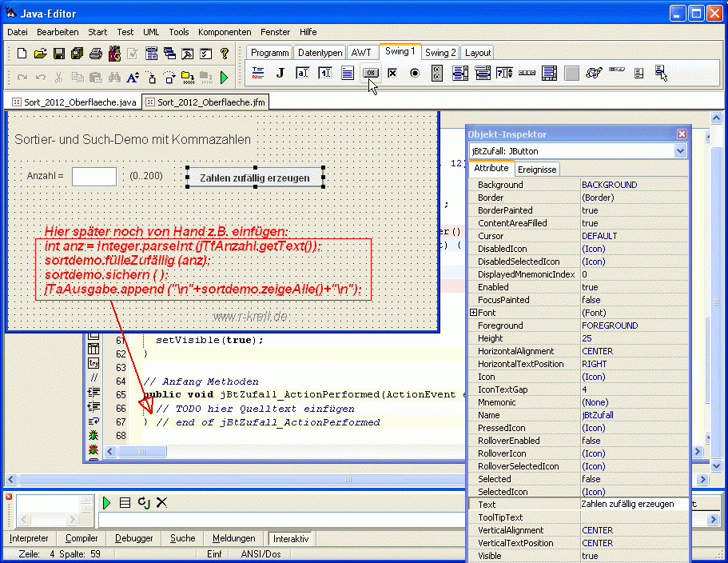Click the yellow question mark help icon

coord(225,54)
